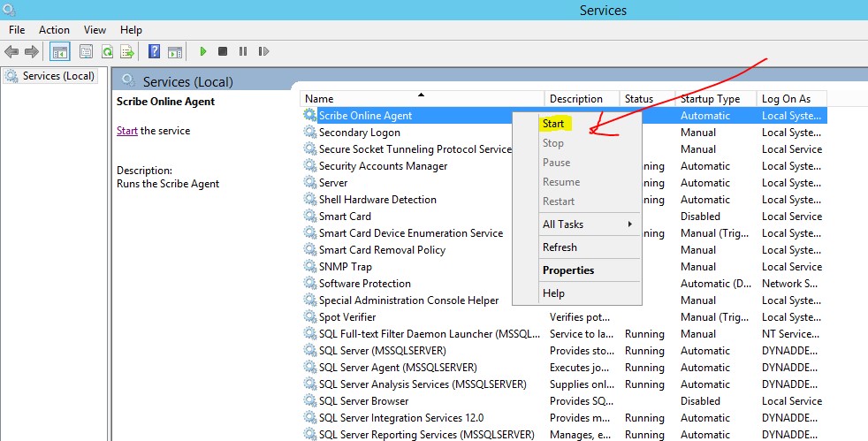Sort by the Status column header

pyautogui.click(x=647, y=98)
